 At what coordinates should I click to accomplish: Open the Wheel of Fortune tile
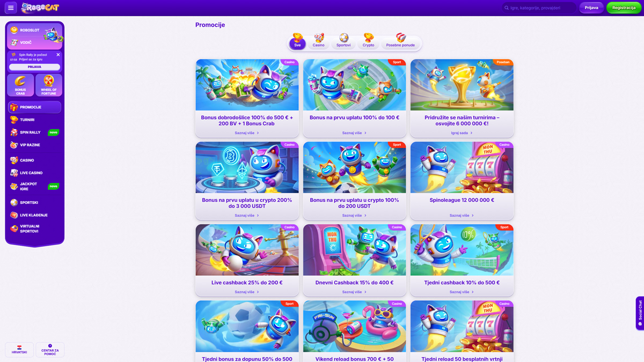coord(49,85)
